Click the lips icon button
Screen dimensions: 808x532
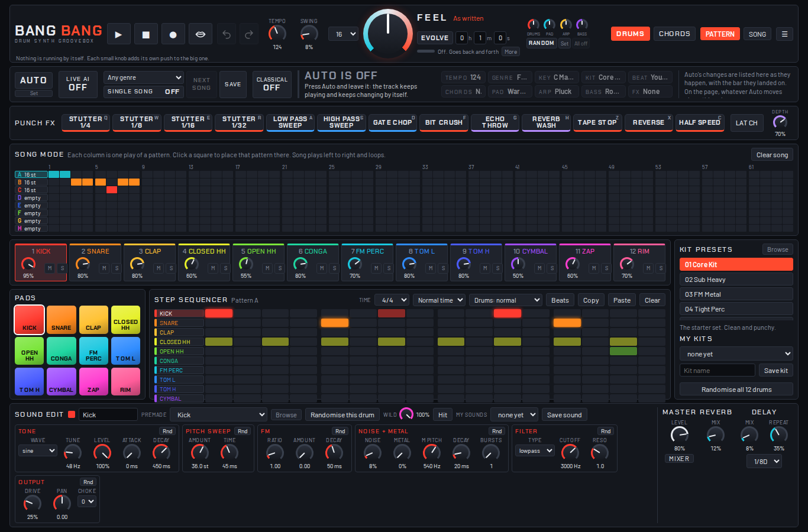(201, 34)
